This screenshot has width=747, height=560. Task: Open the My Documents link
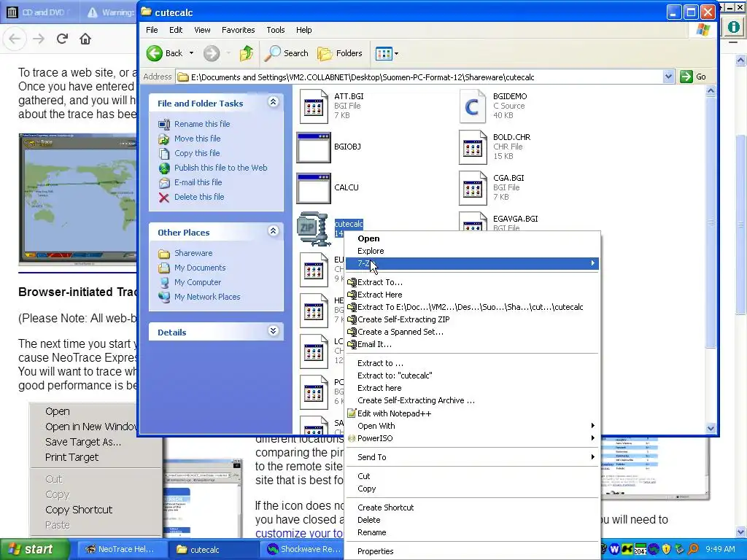tap(200, 268)
